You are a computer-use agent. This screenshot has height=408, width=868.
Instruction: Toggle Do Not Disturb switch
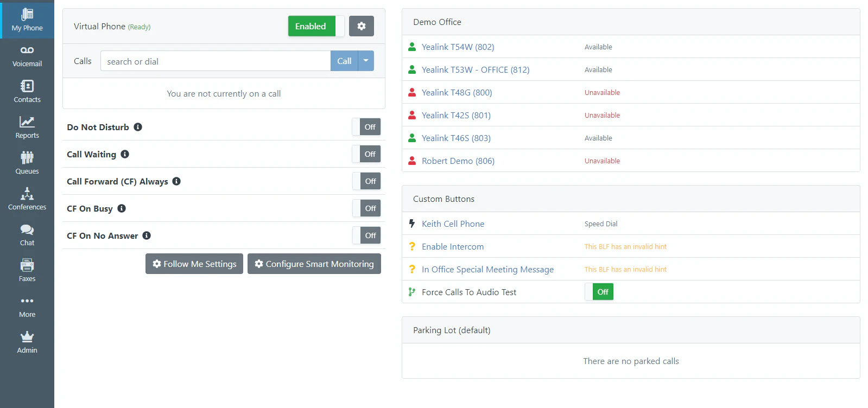point(366,127)
